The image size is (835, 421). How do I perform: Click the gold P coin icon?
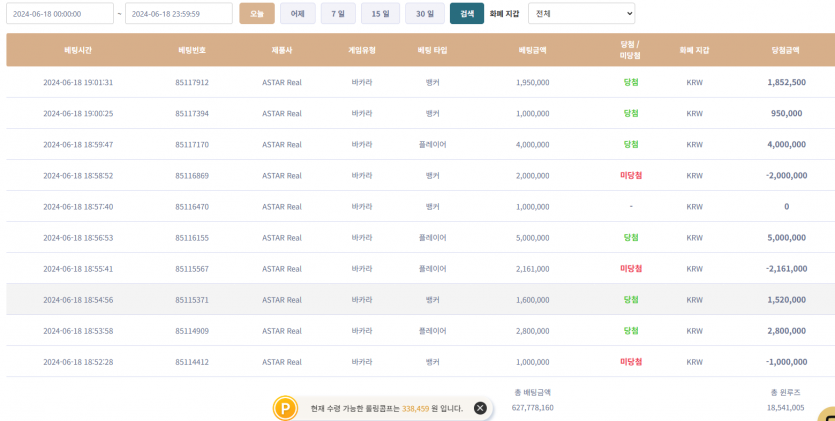285,409
